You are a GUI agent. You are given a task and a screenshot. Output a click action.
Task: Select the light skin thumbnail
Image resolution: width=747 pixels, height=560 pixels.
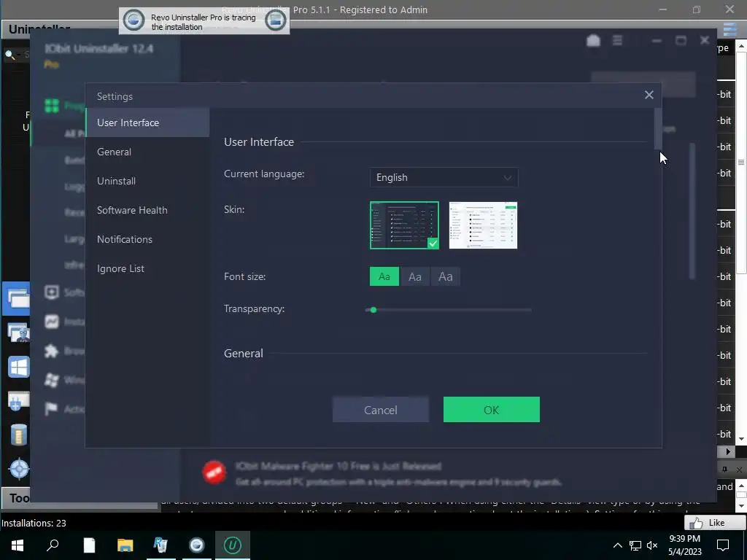coord(483,225)
